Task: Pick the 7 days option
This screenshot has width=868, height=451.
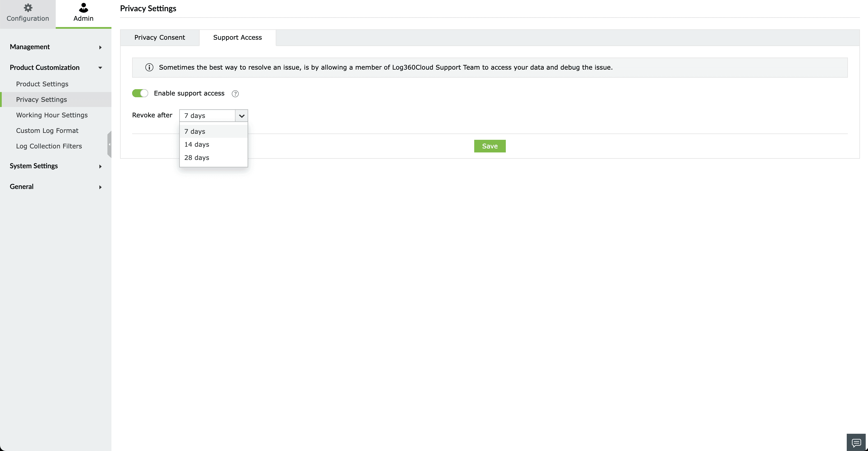Action: pos(195,131)
